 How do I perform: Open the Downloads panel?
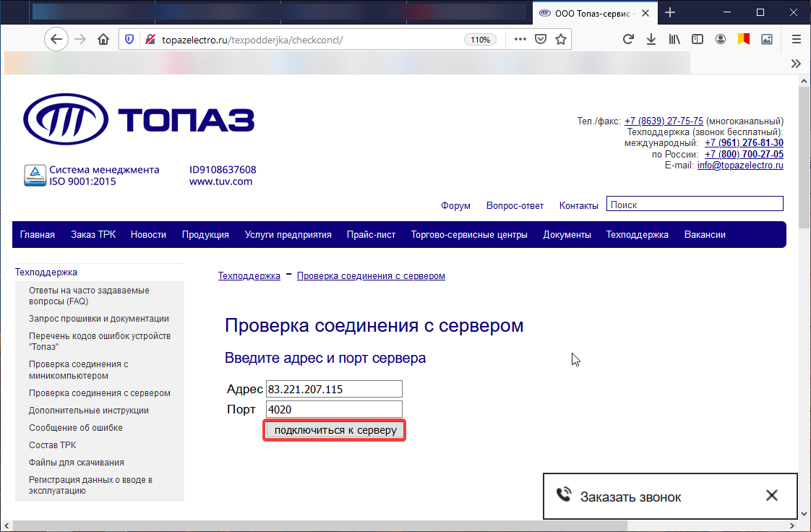[x=651, y=39]
